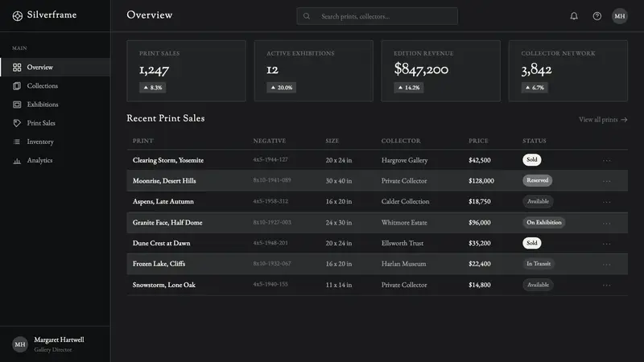Open the Exhibitions menu item
This screenshot has width=644, height=362.
pyautogui.click(x=55, y=105)
